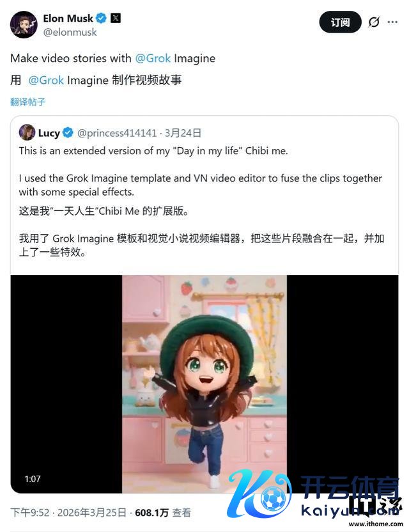Click Lucy's verified badge icon
Image resolution: width=409 pixels, height=532 pixels.
coord(68,132)
